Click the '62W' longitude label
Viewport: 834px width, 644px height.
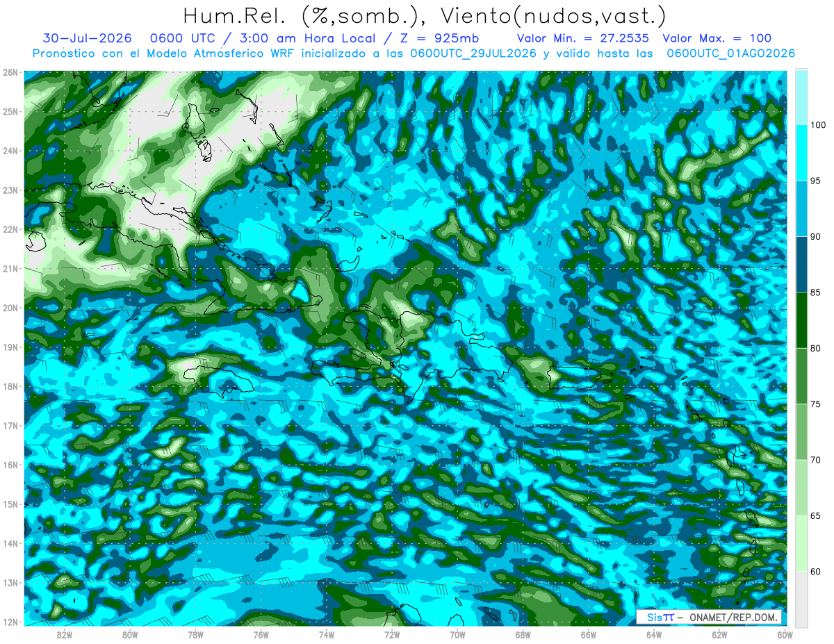tap(719, 634)
